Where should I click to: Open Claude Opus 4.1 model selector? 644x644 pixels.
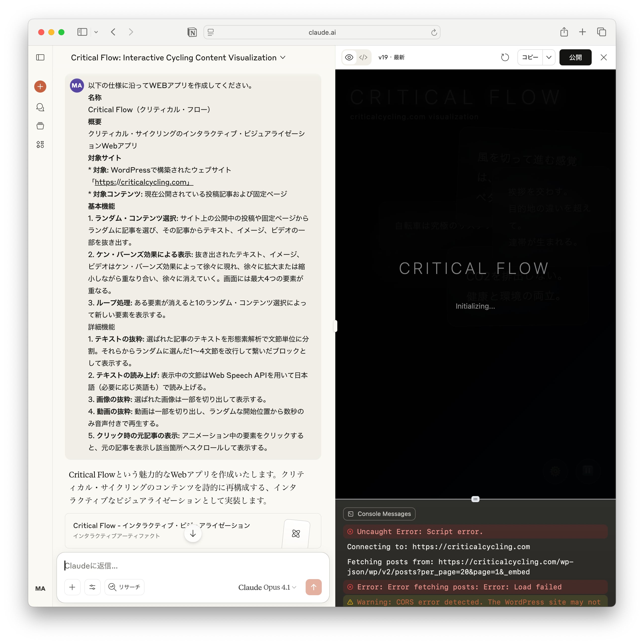(267, 587)
